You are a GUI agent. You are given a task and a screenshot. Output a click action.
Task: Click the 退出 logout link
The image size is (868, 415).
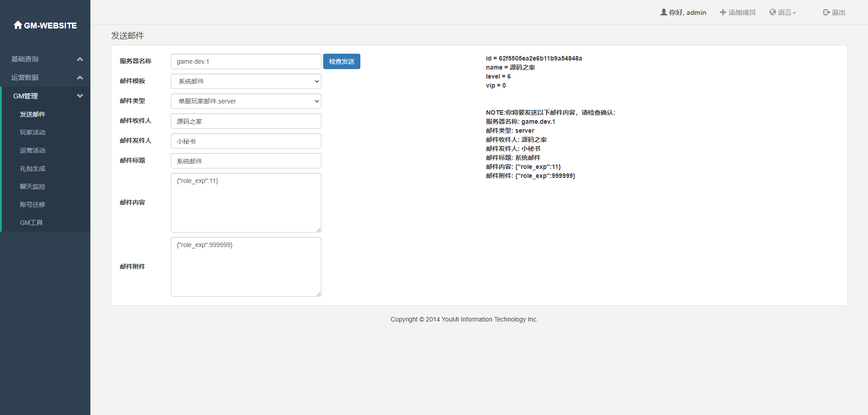[x=834, y=12]
